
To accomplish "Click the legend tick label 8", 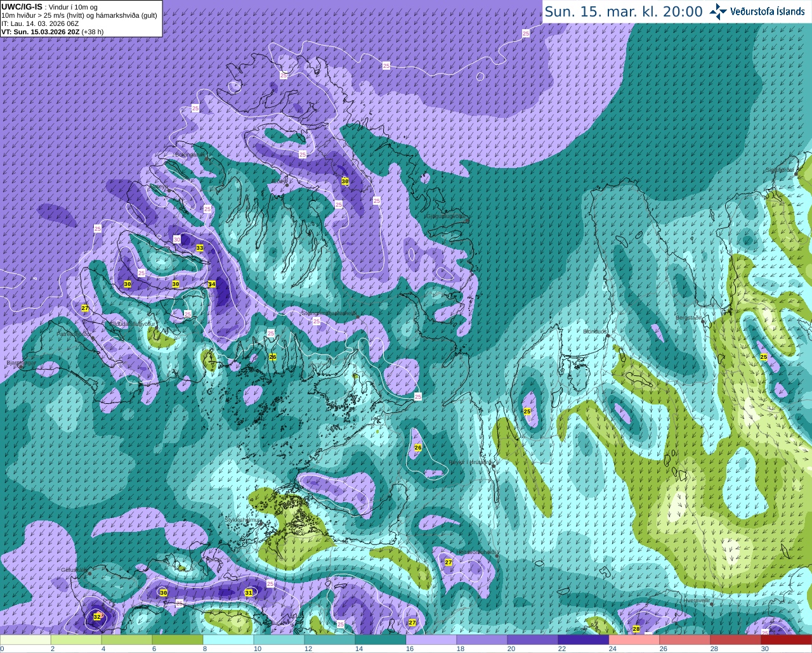I will tap(205, 649).
